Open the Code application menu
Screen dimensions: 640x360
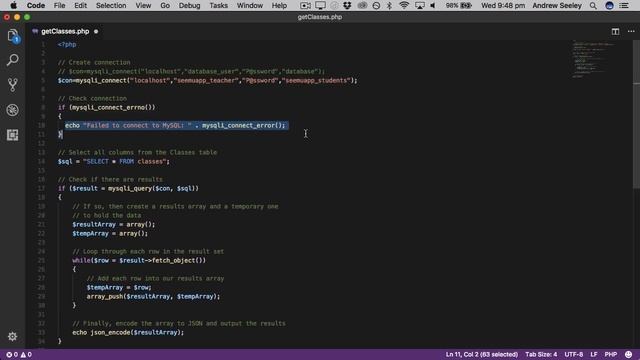[x=36, y=6]
